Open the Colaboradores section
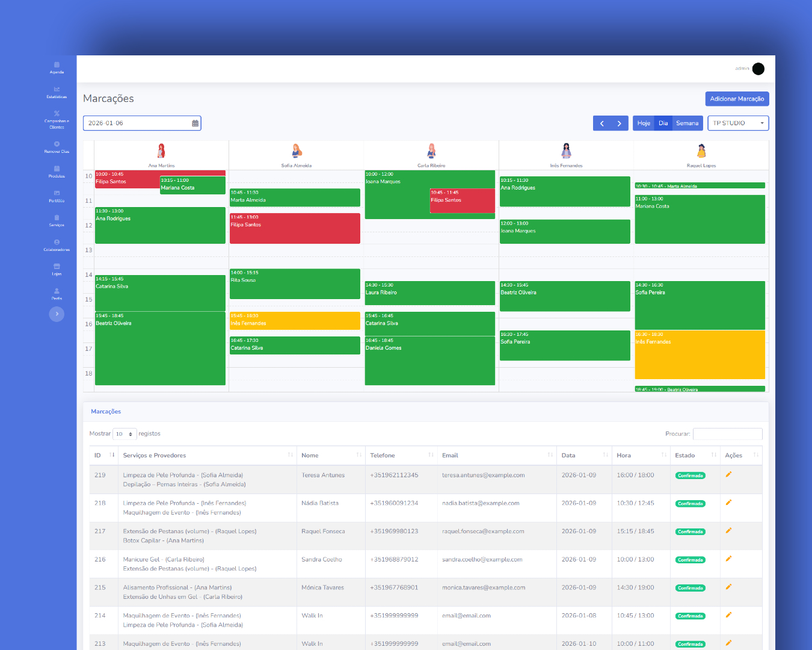The width and height of the screenshot is (812, 650). click(x=57, y=245)
